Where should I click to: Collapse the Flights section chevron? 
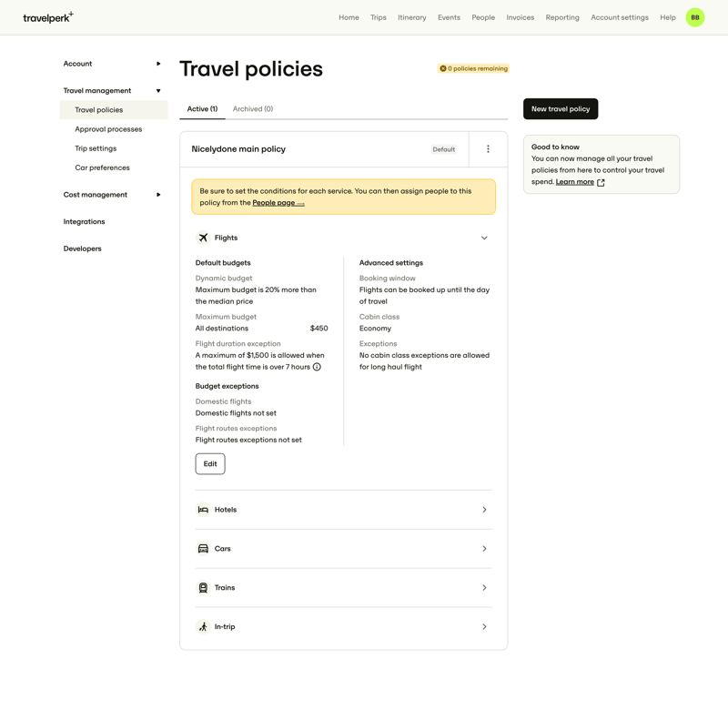(484, 238)
